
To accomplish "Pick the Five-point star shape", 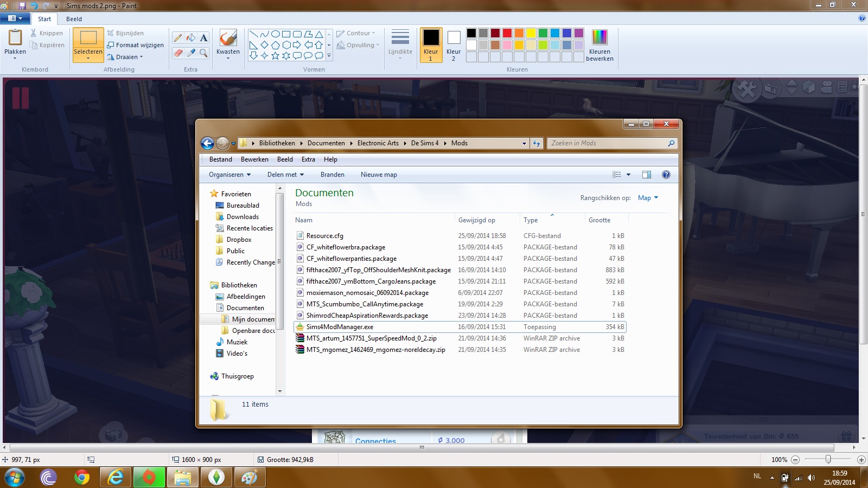I will (275, 56).
